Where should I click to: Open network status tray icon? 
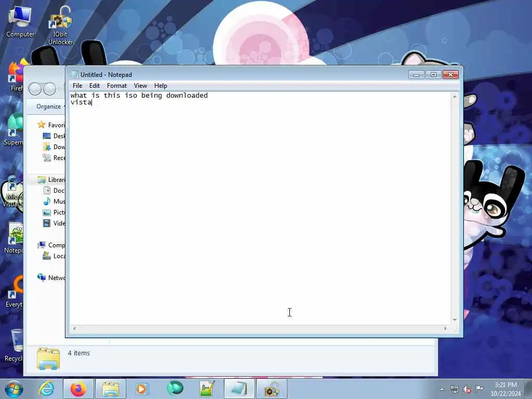(455, 390)
